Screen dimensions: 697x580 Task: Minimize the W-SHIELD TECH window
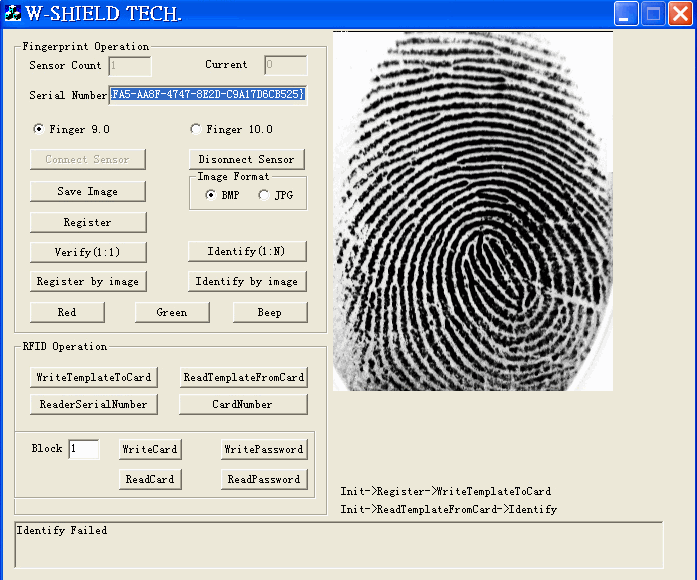625,13
